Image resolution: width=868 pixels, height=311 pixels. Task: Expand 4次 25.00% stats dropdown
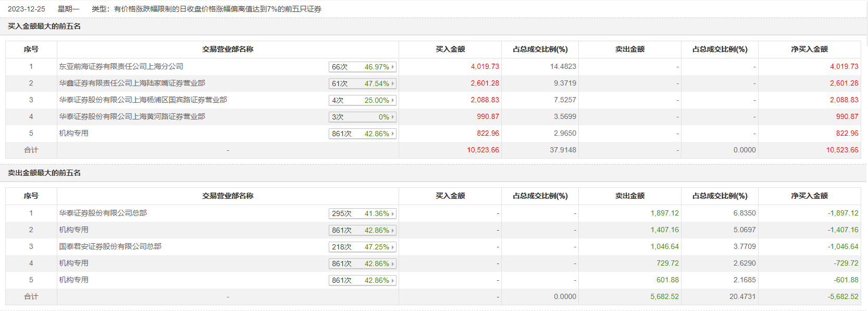[363, 100]
